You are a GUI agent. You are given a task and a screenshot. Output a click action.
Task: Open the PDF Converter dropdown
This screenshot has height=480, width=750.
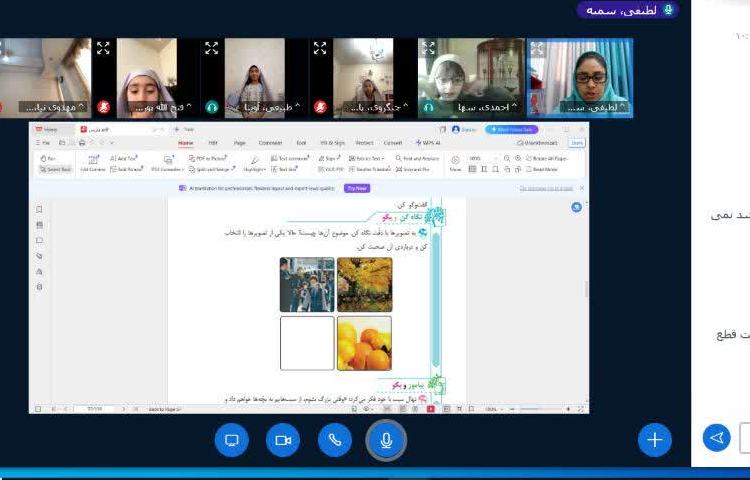click(167, 163)
